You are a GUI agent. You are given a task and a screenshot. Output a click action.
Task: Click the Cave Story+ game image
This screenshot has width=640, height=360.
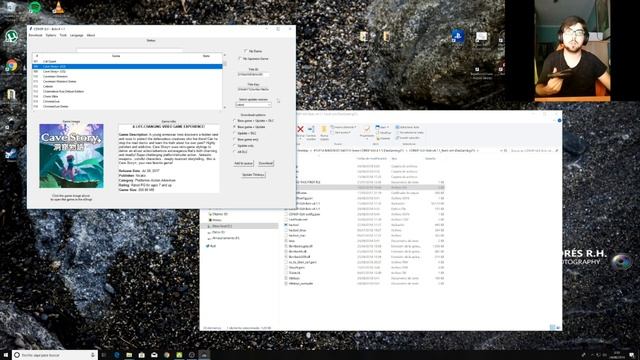point(71,156)
